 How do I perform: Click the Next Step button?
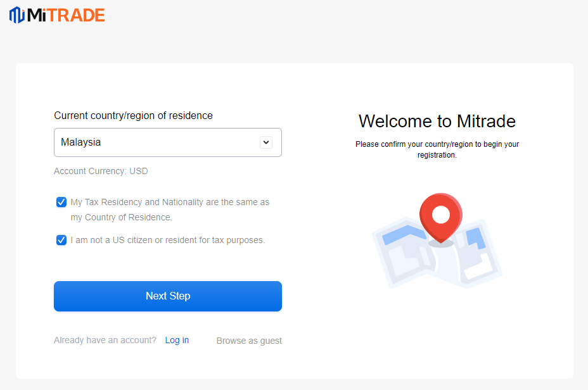pyautogui.click(x=168, y=296)
